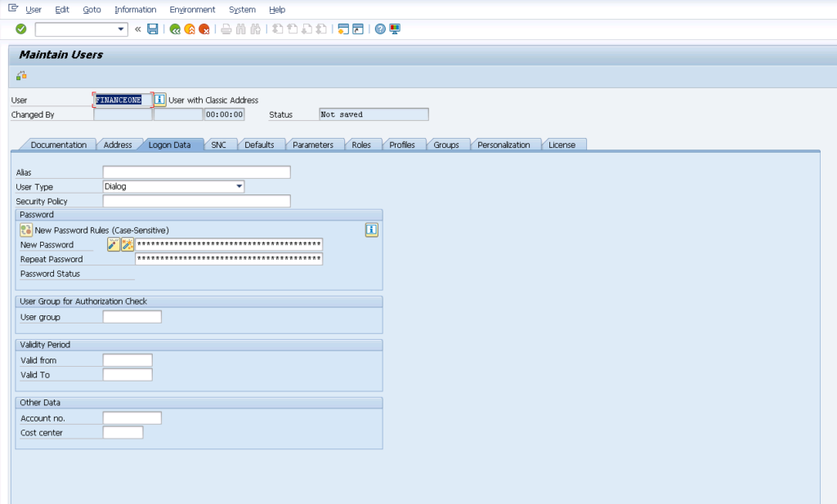This screenshot has width=837, height=504.
Task: Click the Valid To date field
Action: click(128, 374)
